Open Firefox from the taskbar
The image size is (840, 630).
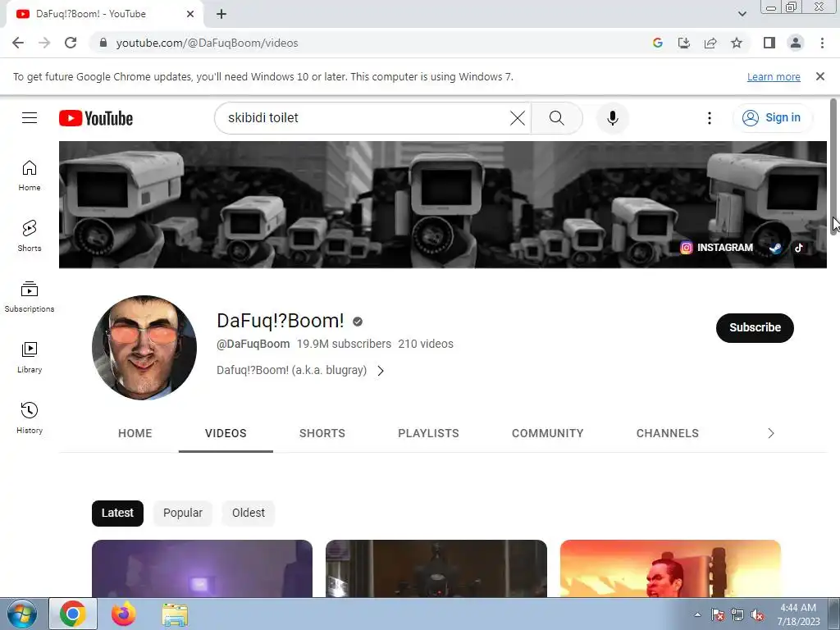pos(124,614)
